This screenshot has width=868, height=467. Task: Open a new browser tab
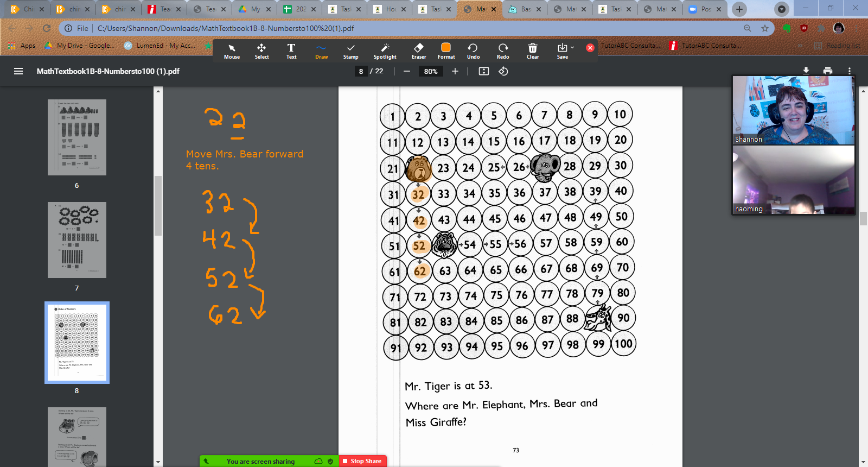tap(739, 9)
